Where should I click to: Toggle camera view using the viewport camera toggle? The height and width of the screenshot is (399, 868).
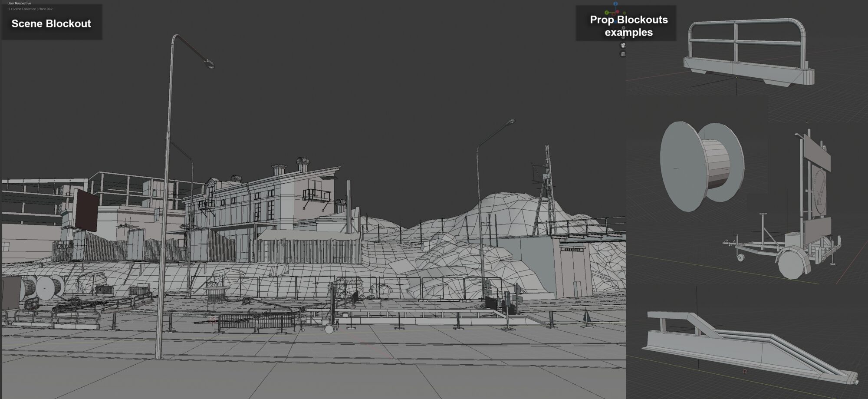[623, 46]
